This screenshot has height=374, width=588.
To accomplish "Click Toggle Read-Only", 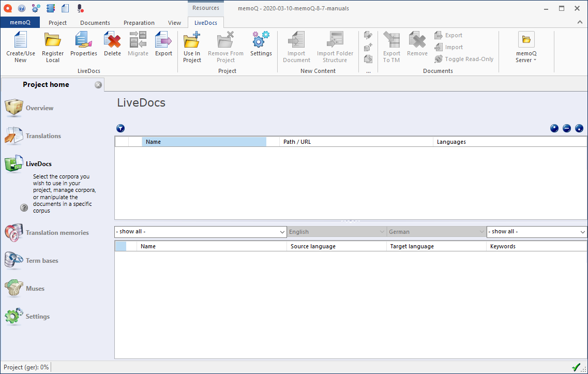I will [464, 59].
